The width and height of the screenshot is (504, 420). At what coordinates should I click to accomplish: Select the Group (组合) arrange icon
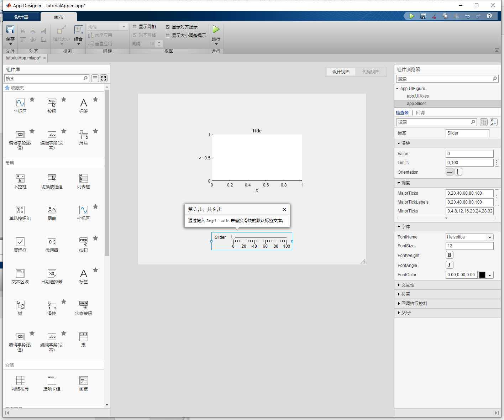(78, 30)
